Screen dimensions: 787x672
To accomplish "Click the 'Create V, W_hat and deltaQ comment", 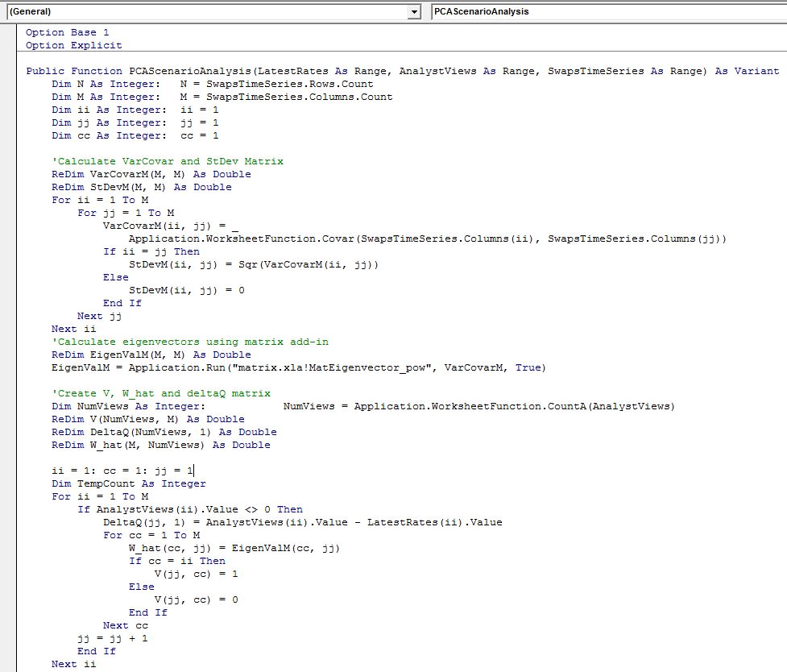I will pyautogui.click(x=160, y=393).
